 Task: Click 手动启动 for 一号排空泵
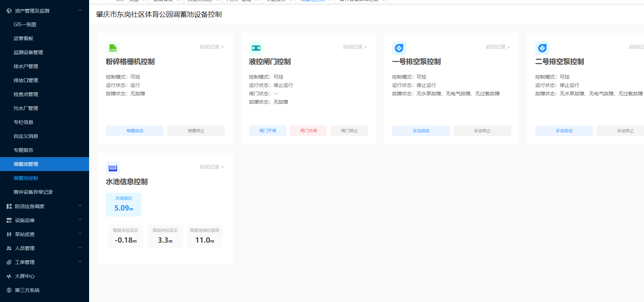click(x=421, y=131)
